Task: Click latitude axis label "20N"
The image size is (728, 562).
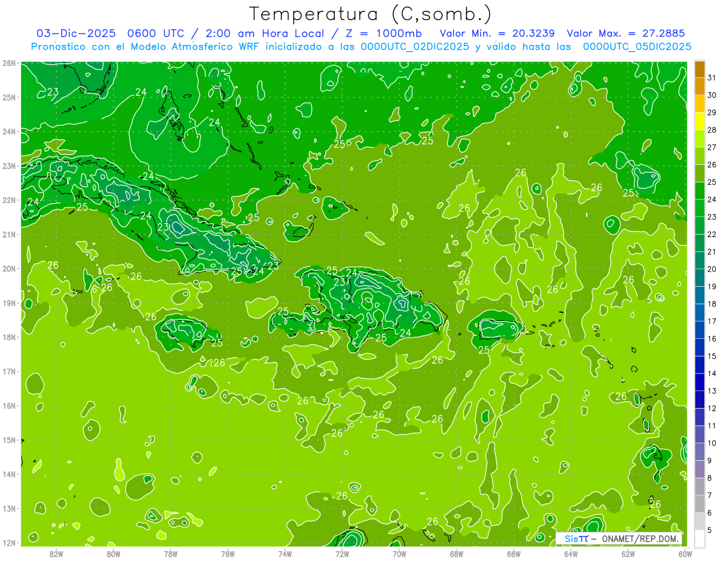Action: point(9,269)
